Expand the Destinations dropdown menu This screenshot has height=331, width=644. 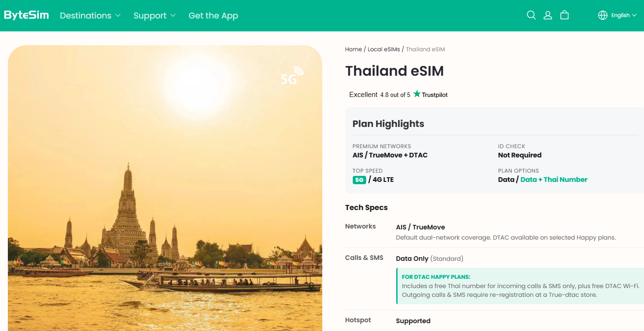point(90,16)
